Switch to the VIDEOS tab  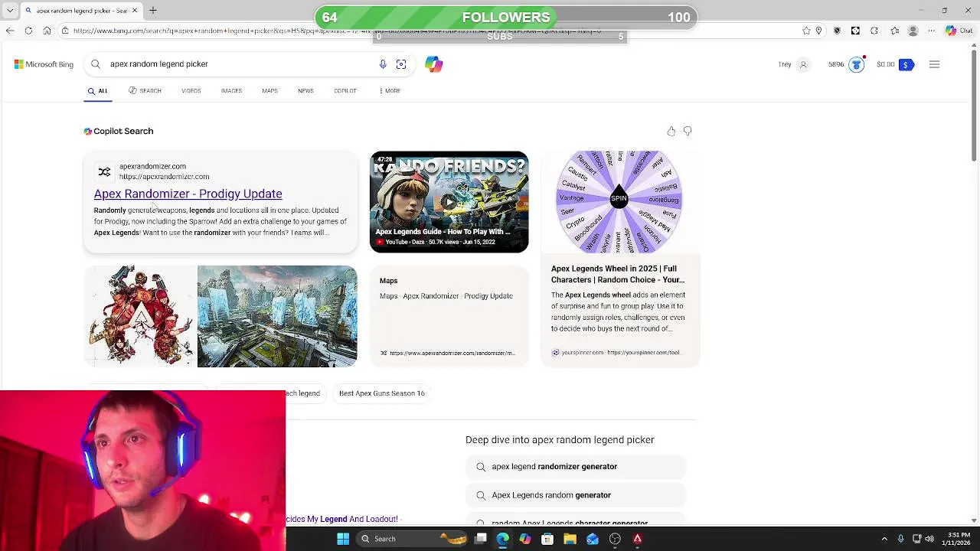191,91
